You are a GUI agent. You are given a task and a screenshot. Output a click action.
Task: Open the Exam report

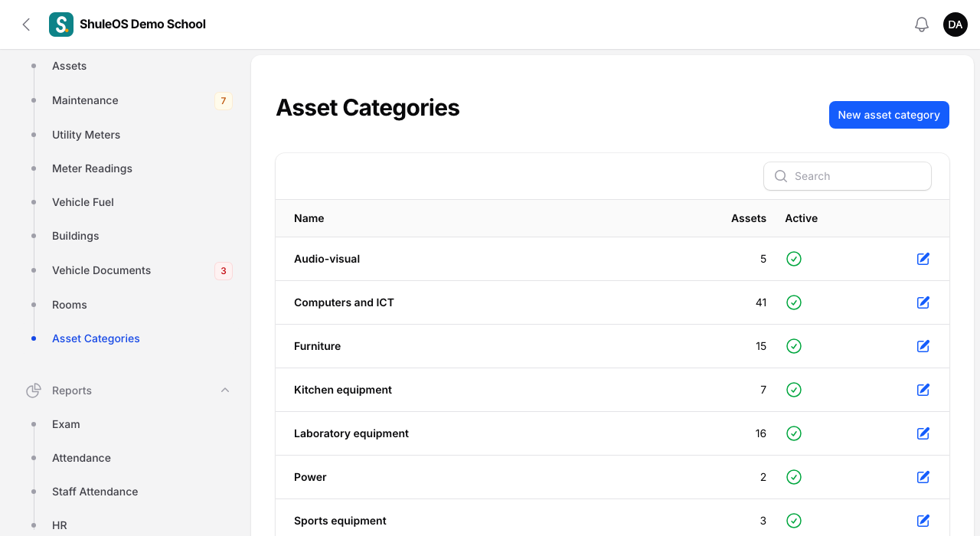[66, 424]
